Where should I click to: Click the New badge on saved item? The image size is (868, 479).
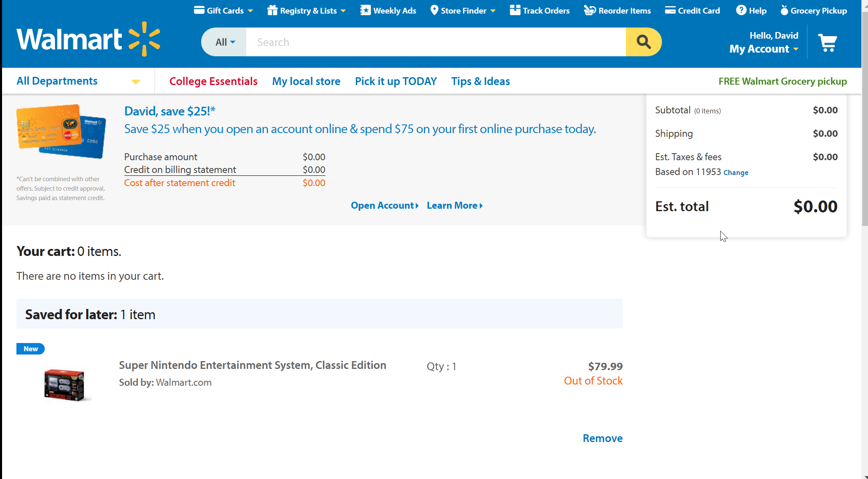(x=30, y=349)
